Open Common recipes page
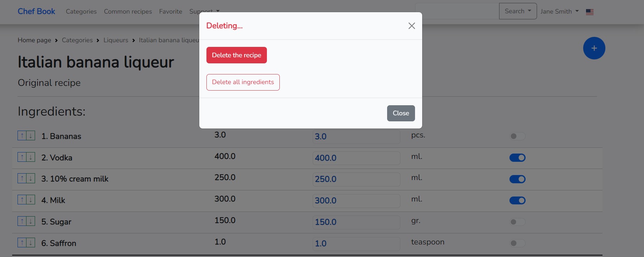 [128, 11]
